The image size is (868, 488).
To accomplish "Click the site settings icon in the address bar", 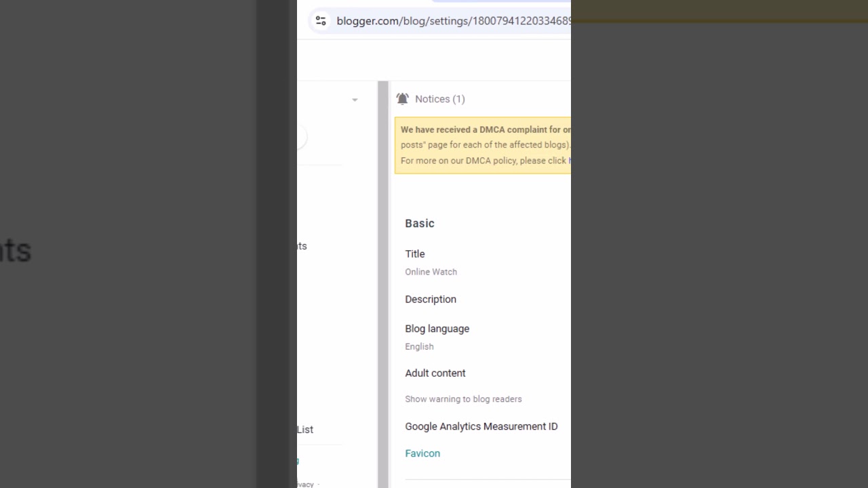I will point(320,20).
